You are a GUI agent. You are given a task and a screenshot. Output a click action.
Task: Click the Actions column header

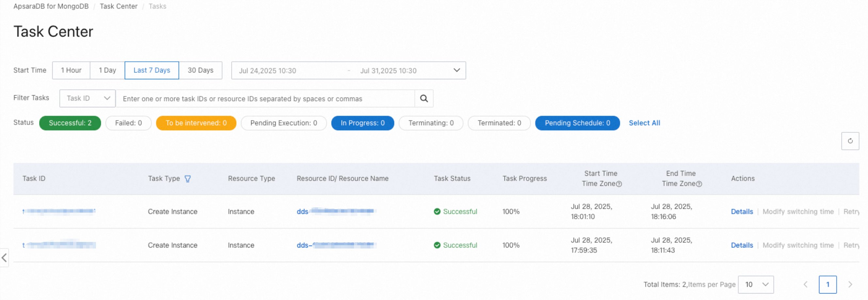743,179
